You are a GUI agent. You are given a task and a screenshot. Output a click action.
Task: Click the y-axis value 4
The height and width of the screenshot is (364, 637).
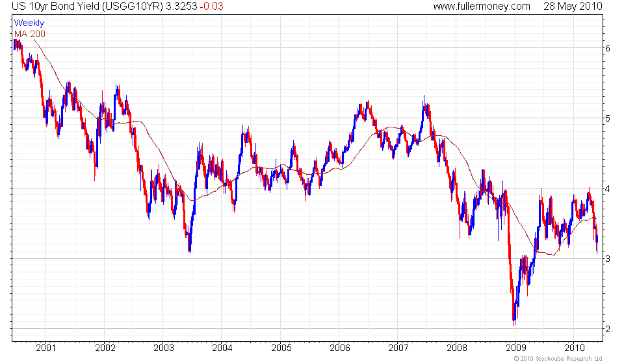(608, 189)
